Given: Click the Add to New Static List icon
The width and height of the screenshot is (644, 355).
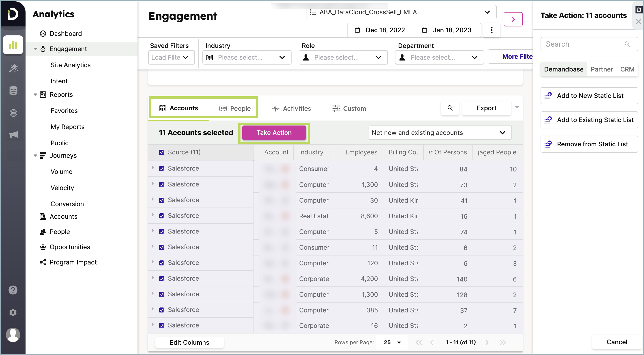Looking at the screenshot, I should click(x=548, y=95).
